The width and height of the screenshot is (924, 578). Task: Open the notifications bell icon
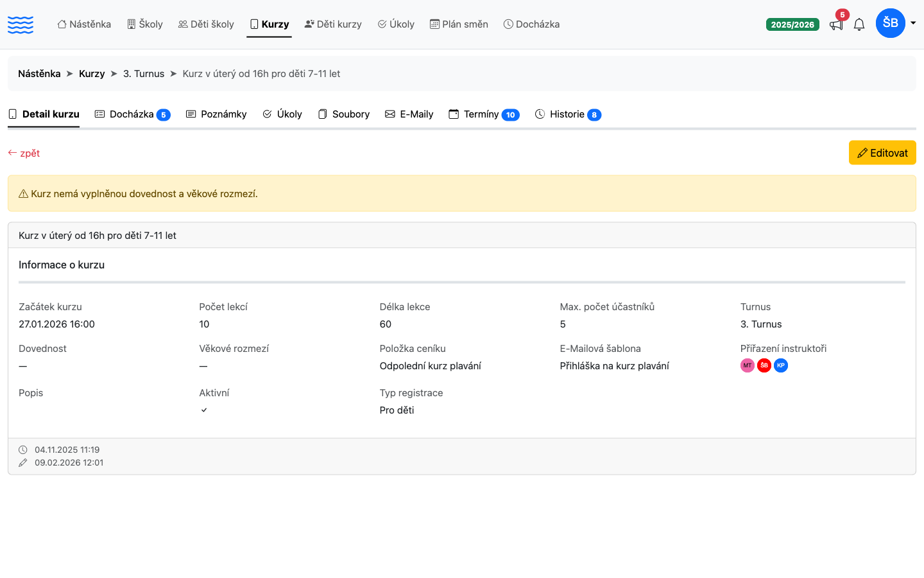(x=859, y=24)
